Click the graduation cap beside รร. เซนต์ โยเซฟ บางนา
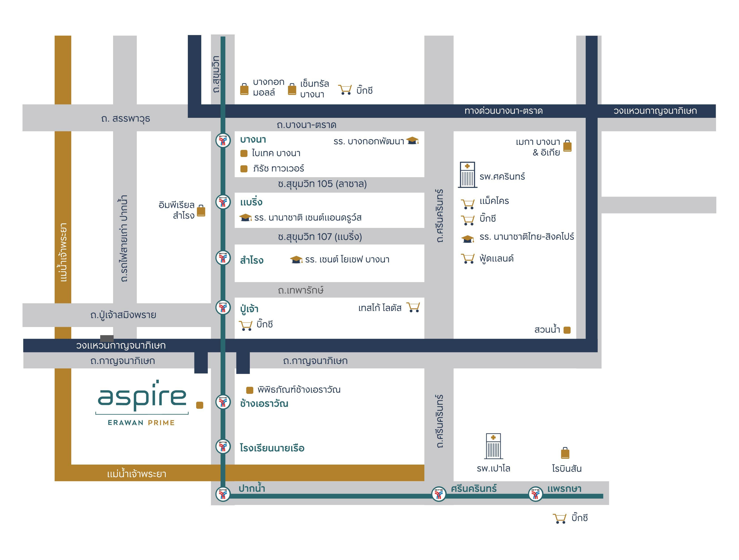Image resolution: width=739 pixels, height=560 pixels. (x=296, y=260)
